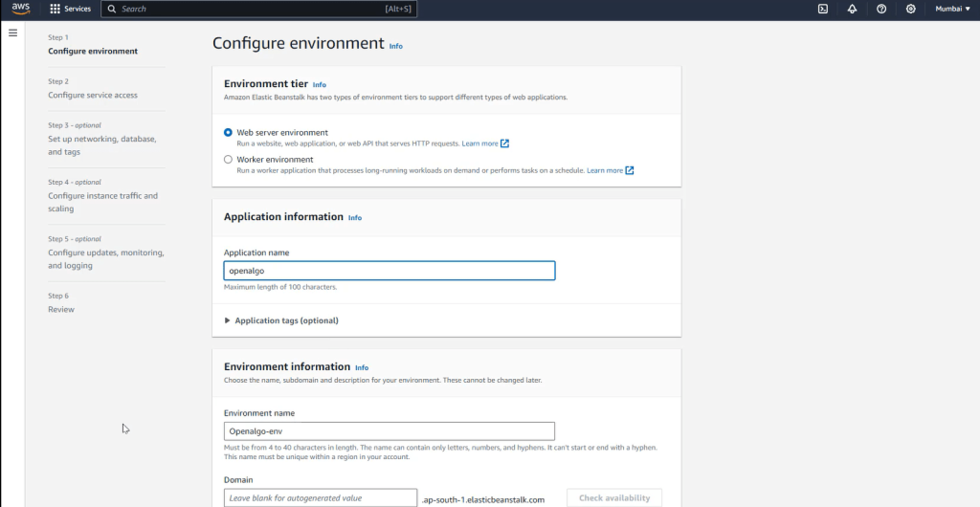Click the AWS logo home icon
Screen dimensions: 980x507
pyautogui.click(x=20, y=9)
